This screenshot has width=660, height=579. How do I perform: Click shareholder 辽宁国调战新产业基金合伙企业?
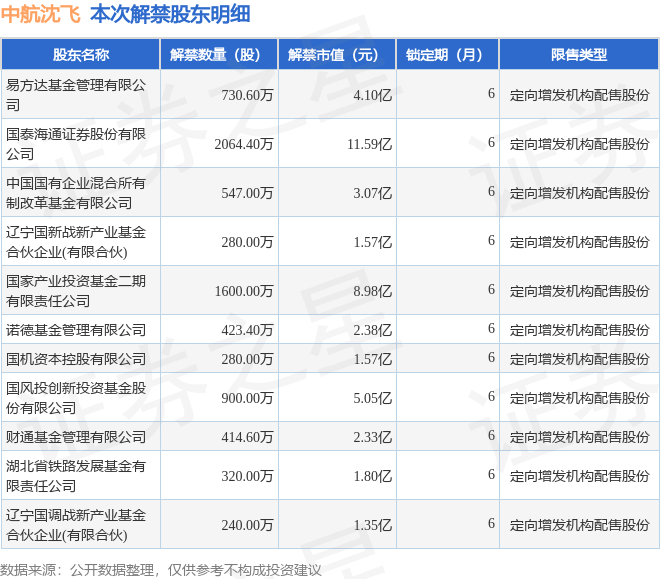pyautogui.click(x=76, y=525)
